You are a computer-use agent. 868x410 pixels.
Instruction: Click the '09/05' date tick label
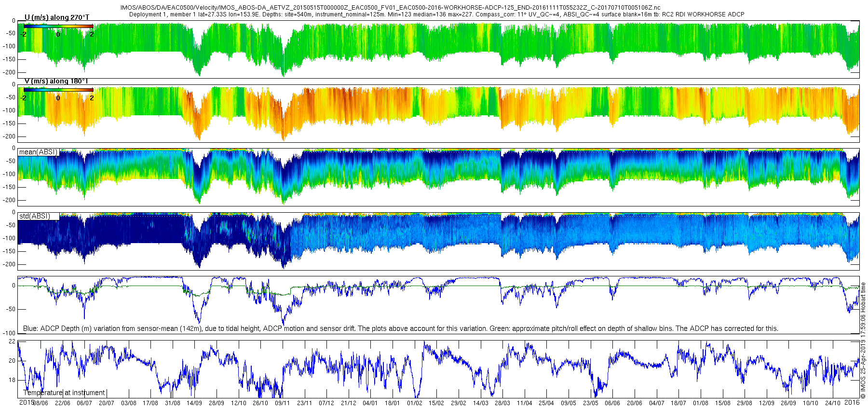[x=569, y=403]
